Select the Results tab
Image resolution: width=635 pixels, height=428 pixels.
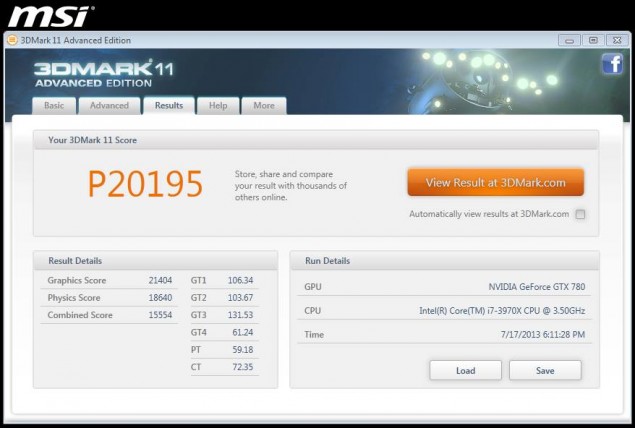click(x=168, y=105)
